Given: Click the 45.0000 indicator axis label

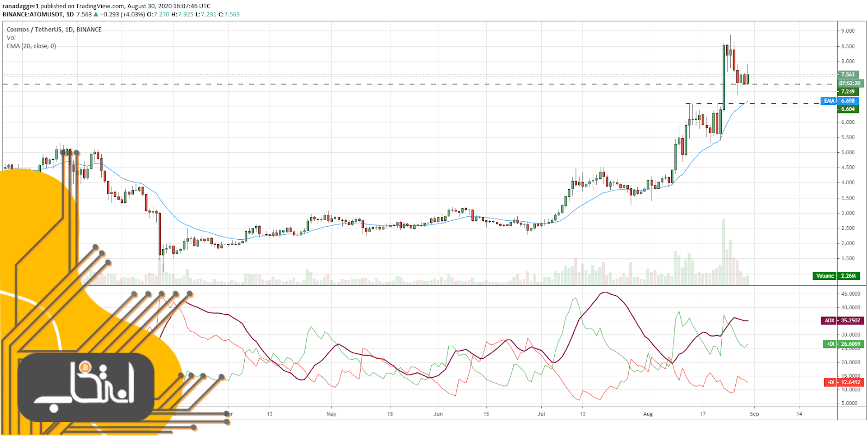Looking at the screenshot, I should pyautogui.click(x=851, y=294).
